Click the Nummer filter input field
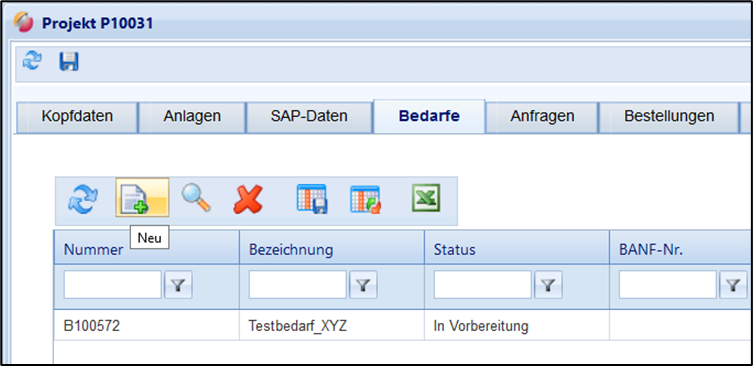The height and width of the screenshot is (366, 753). pyautogui.click(x=112, y=285)
